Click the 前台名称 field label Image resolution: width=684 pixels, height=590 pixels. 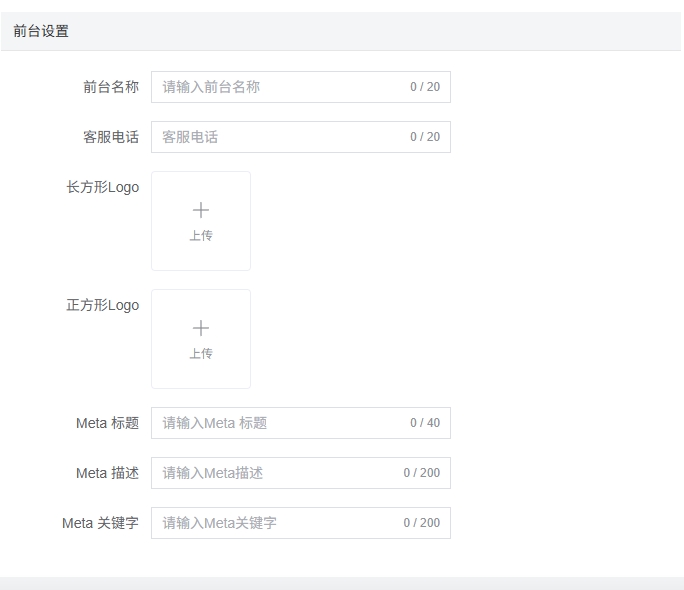[111, 87]
